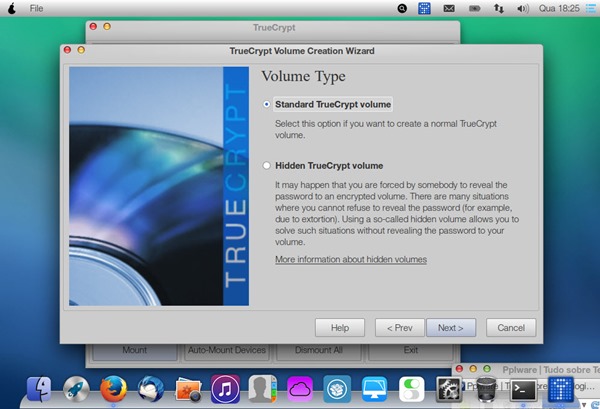Choose the Hidden TrueCrypt volume option
This screenshot has height=409, width=600.
(x=267, y=166)
